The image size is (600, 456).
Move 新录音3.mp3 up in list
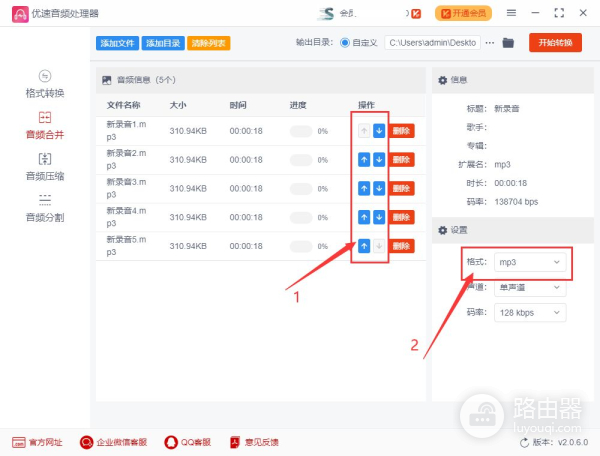click(x=364, y=188)
